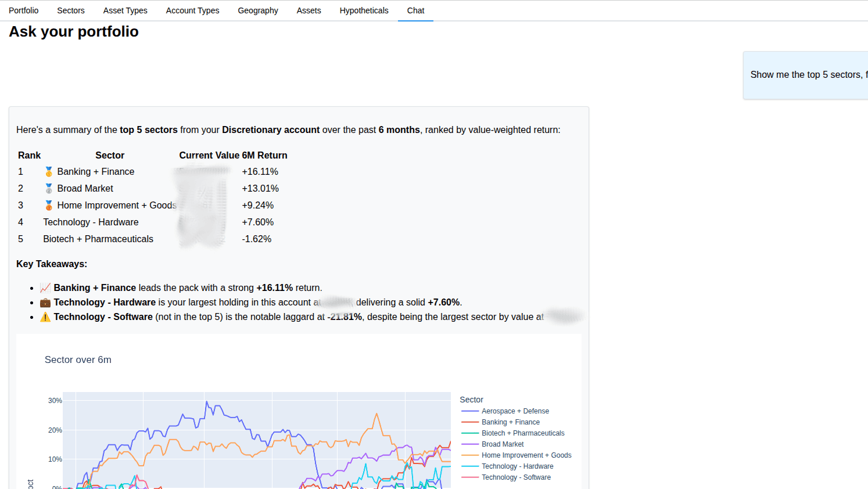Switch to the Sectors tab
868x489 pixels.
click(71, 10)
